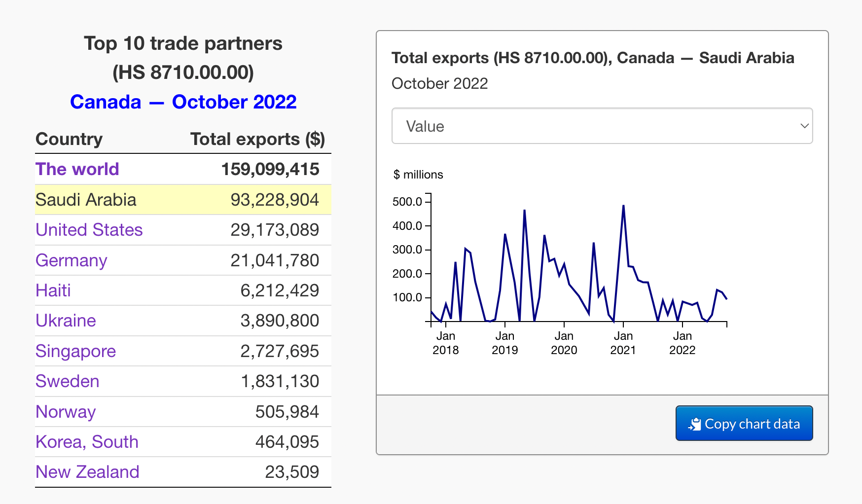Select the Saudi Arabia row
862x504 pixels.
point(183,200)
